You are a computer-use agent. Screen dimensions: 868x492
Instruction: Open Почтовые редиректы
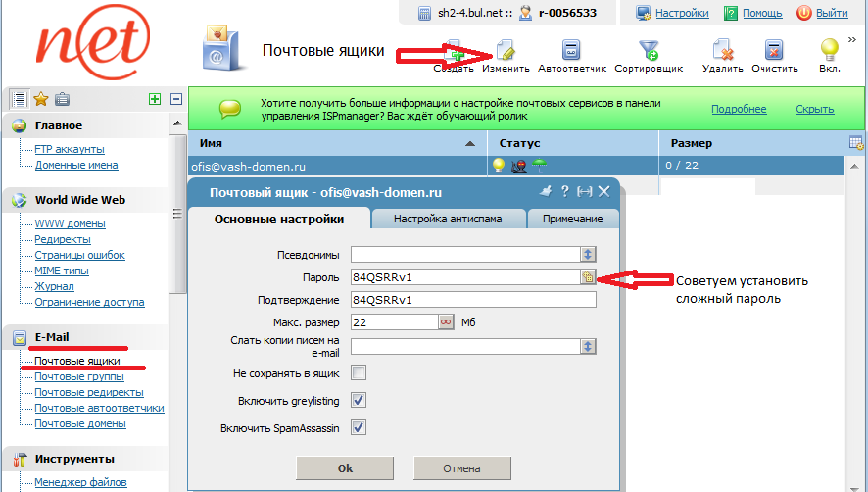click(89, 392)
